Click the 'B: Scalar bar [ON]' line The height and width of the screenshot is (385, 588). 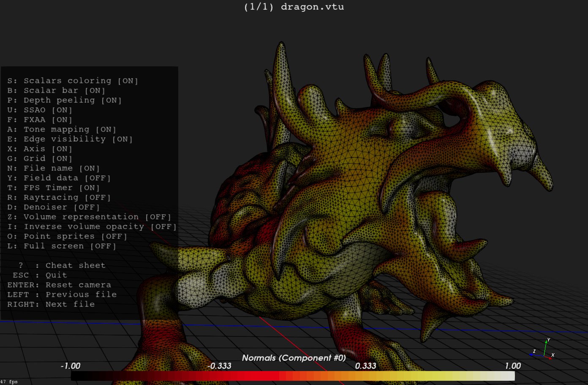point(56,90)
